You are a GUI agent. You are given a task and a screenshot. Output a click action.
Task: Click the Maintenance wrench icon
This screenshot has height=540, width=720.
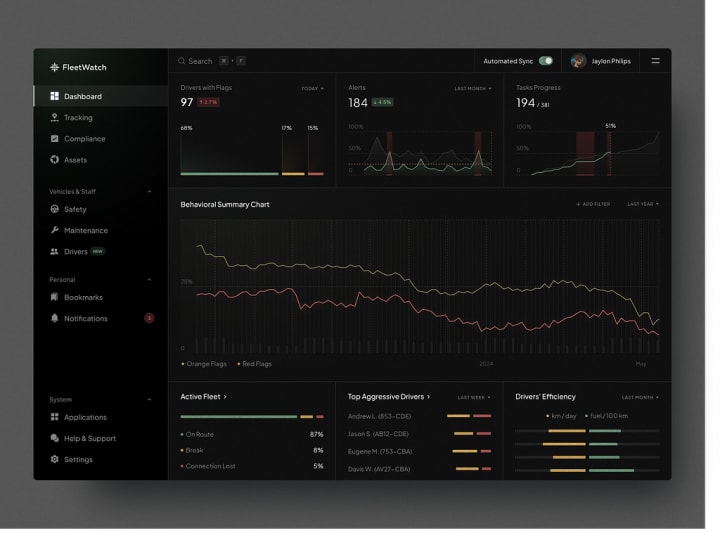(x=55, y=231)
